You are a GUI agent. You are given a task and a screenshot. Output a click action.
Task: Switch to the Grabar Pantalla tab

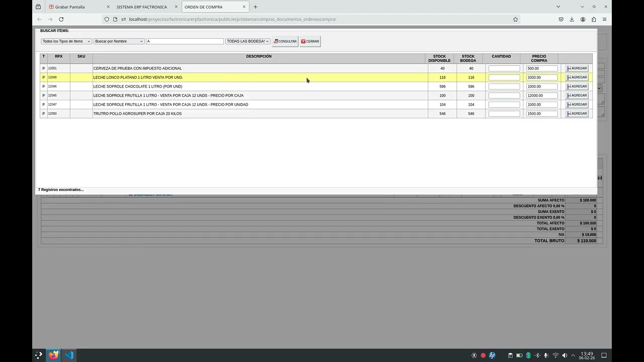[77, 7]
